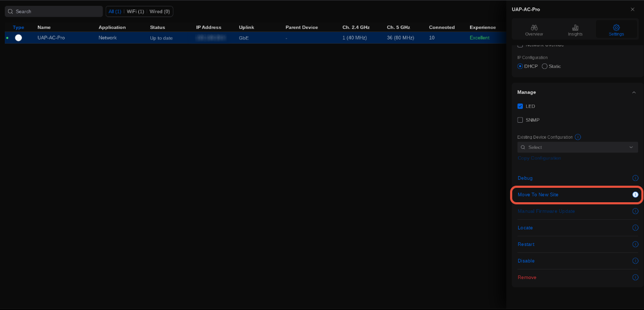Viewport: 644px width, 310px height.
Task: Focus the device Search field
Action: (x=54, y=11)
